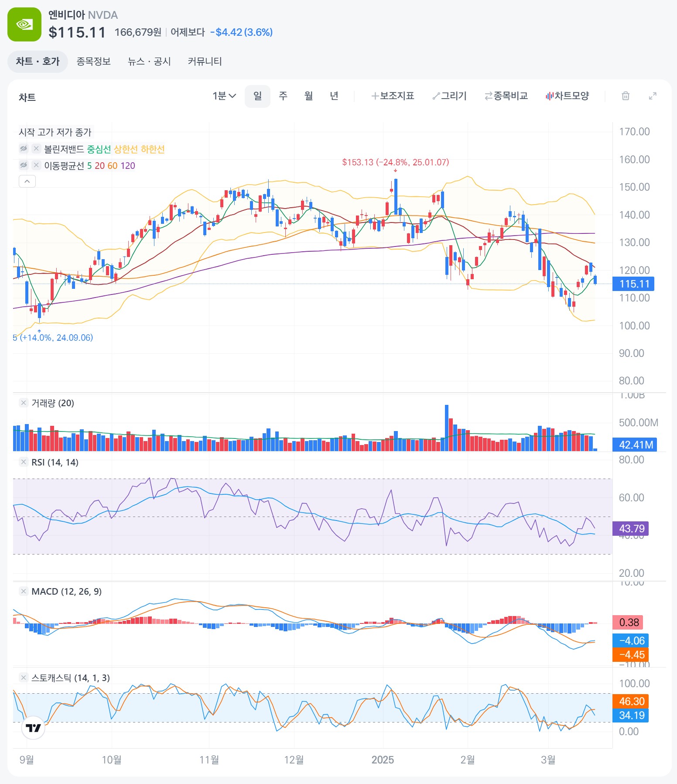
Task: Click the moving average 120 period label
Action: point(128,166)
